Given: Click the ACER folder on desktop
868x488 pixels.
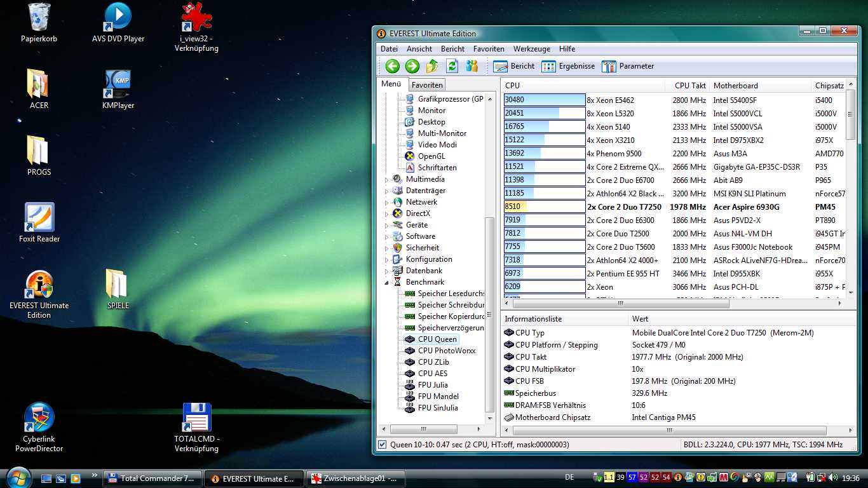Looking at the screenshot, I should 39,89.
